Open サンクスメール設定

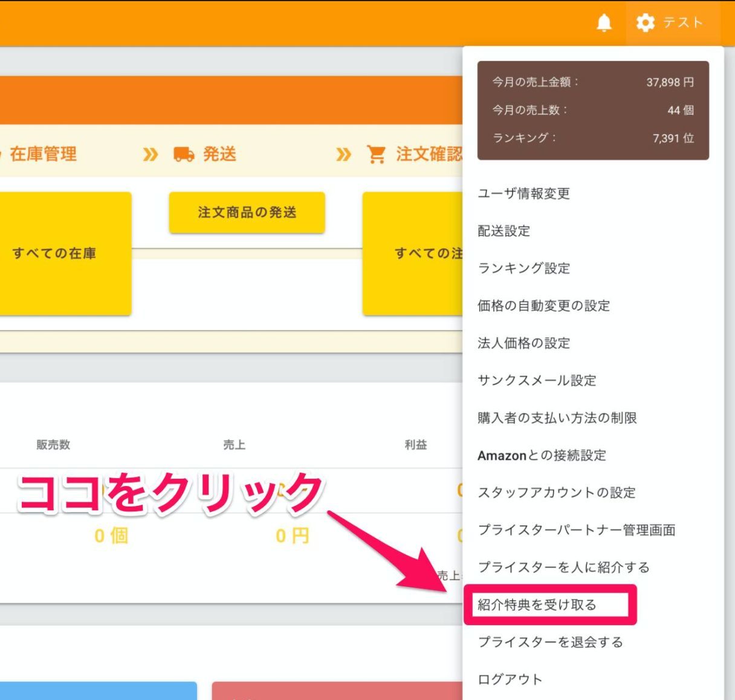[537, 380]
